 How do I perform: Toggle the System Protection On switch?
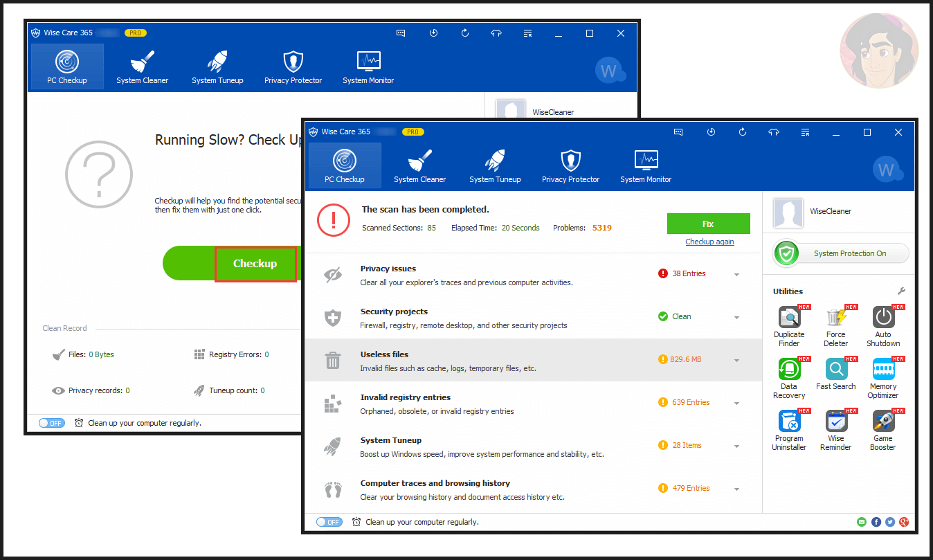coord(841,253)
